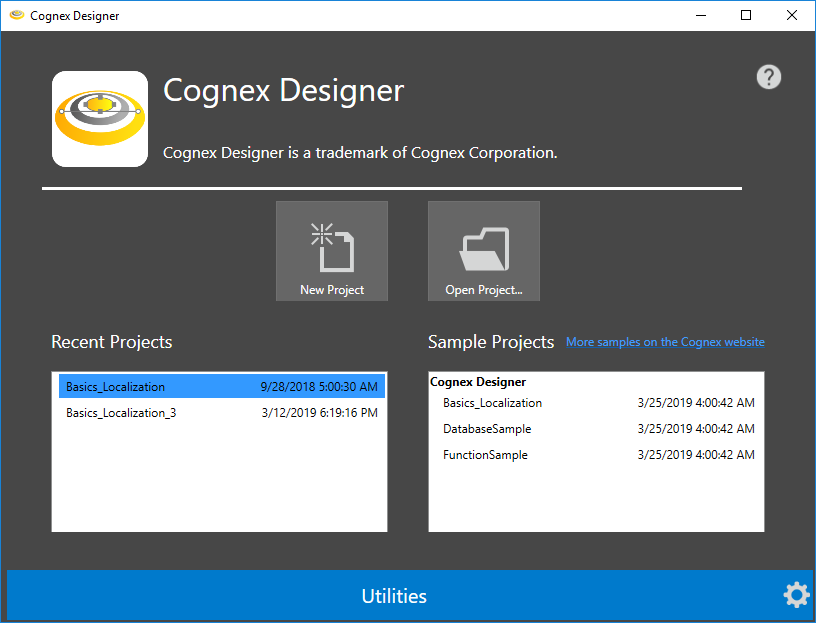This screenshot has width=816, height=623.
Task: Maximize the Cognex Designer window
Action: coord(746,16)
